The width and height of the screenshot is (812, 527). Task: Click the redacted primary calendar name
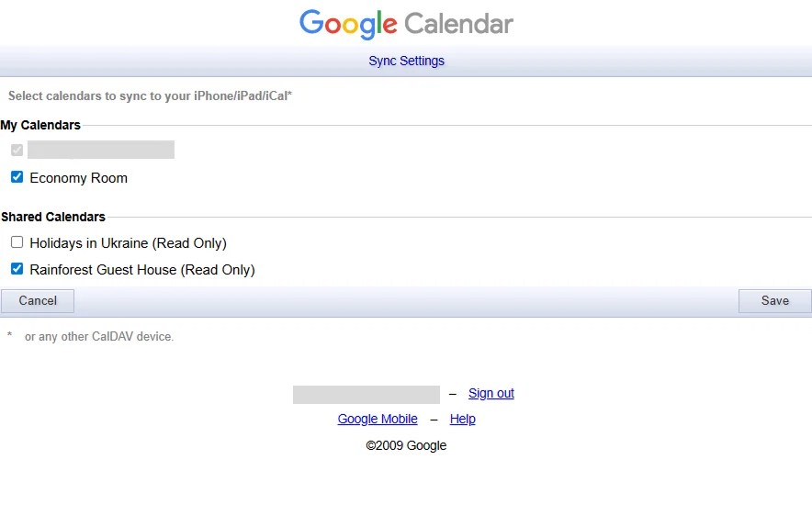[101, 150]
